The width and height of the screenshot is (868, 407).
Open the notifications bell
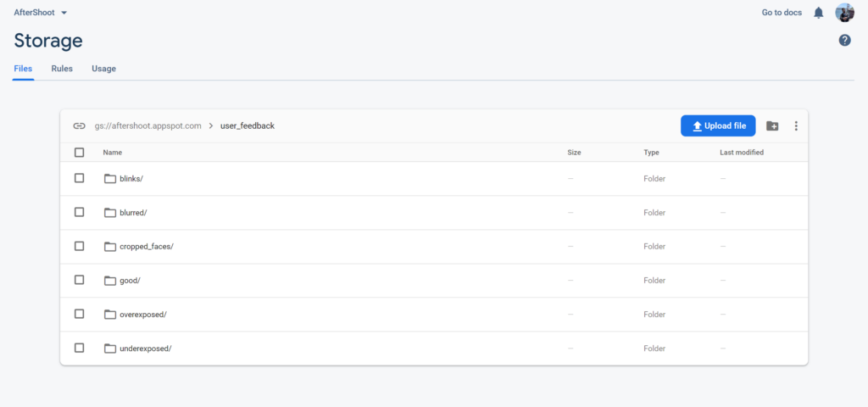[818, 13]
